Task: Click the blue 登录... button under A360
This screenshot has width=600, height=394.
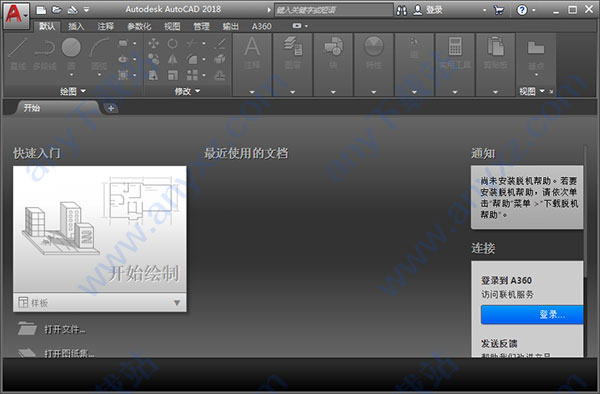Action: (532, 314)
